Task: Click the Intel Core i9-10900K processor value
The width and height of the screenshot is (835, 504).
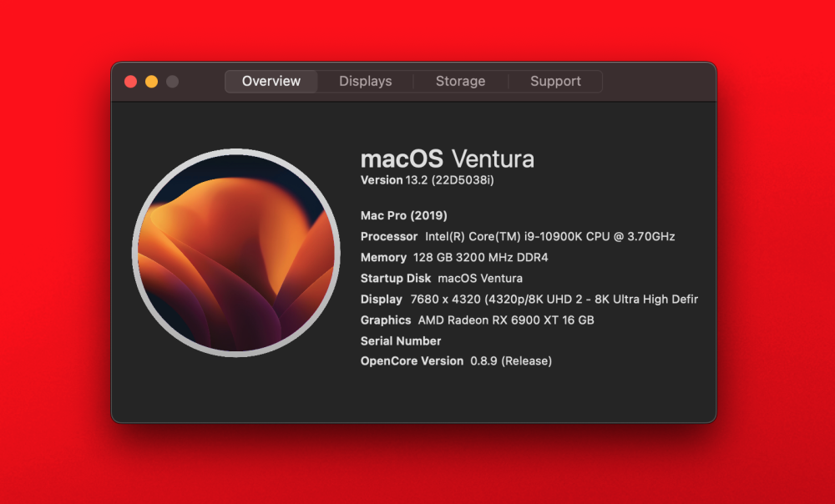Action: 550,236
